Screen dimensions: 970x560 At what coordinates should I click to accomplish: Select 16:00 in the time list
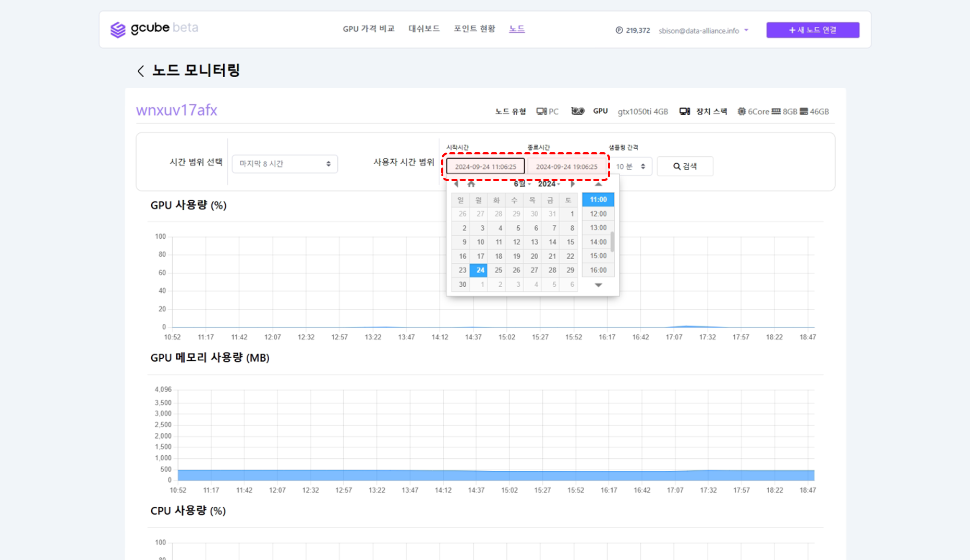coord(598,270)
